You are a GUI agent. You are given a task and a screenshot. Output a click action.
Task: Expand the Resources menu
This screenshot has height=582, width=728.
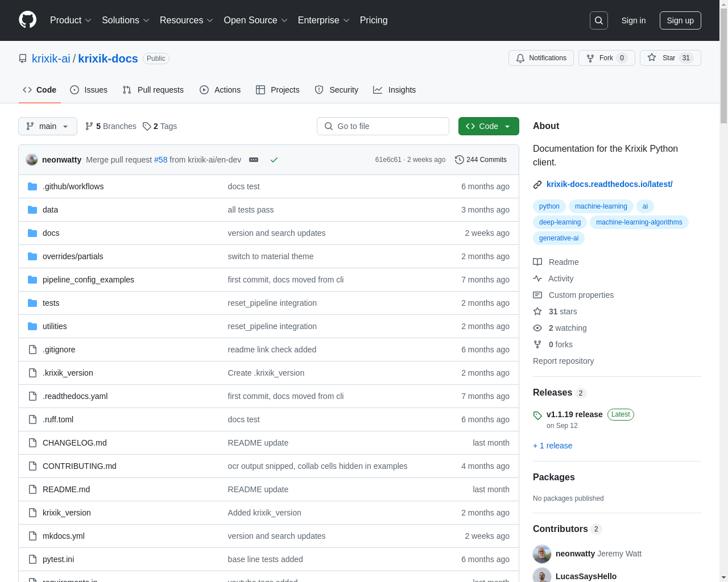187,20
